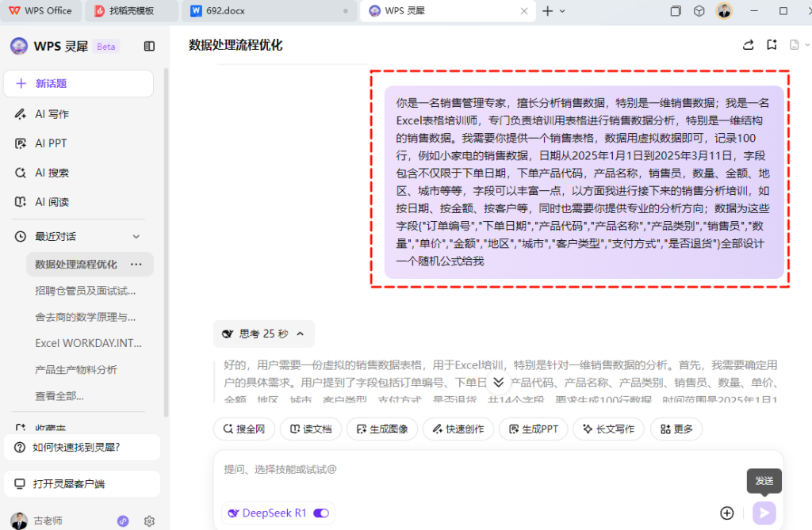Open conversation 招聘仓管员及面试试...
Screen dimensions: 812x530
(86, 291)
